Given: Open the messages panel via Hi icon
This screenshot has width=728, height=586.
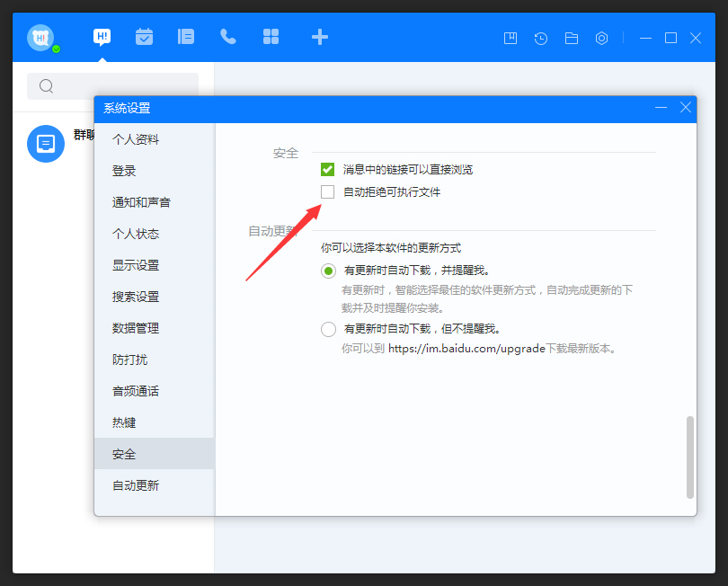Looking at the screenshot, I should pyautogui.click(x=102, y=37).
